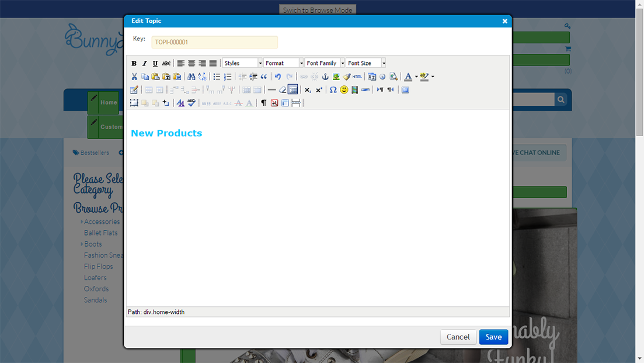Viewport: 644px width, 363px height.
Task: Open HTML source editor
Action: (x=357, y=77)
